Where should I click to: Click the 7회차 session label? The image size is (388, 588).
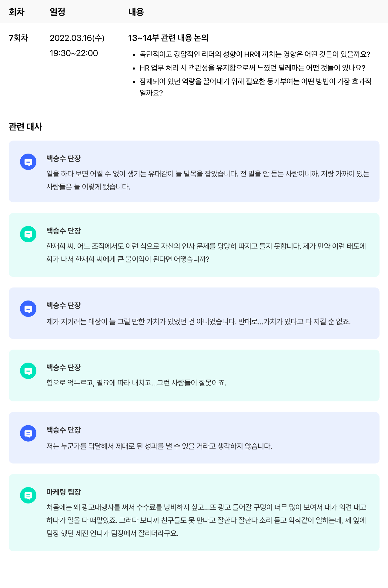pyautogui.click(x=18, y=38)
